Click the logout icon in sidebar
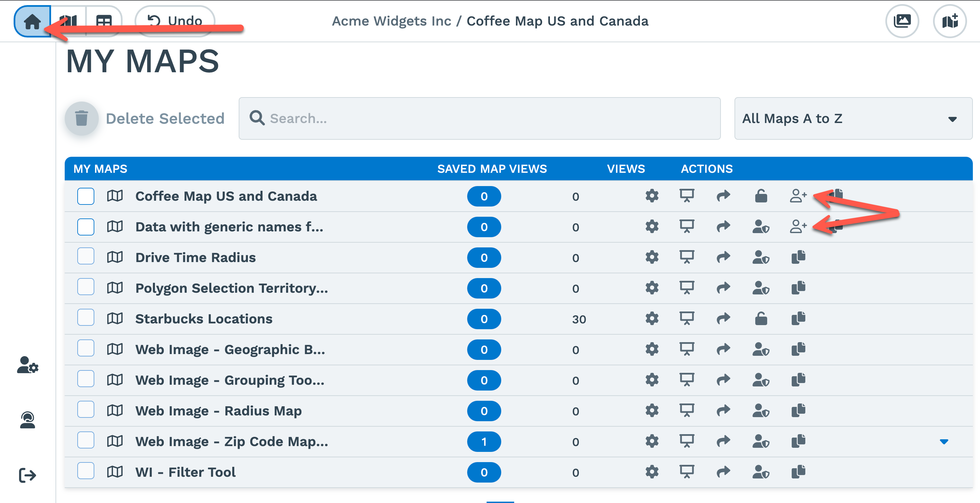This screenshot has width=980, height=503. [x=27, y=475]
